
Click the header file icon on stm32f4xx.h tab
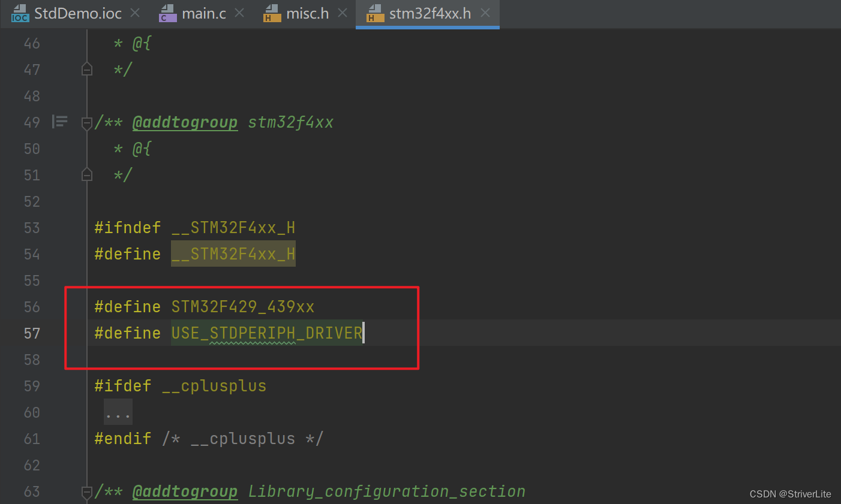[376, 13]
